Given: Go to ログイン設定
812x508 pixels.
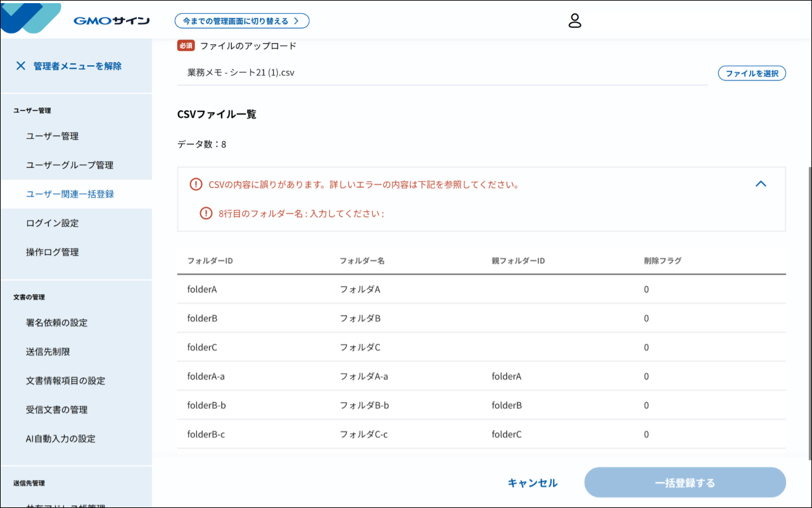Looking at the screenshot, I should tap(53, 224).
